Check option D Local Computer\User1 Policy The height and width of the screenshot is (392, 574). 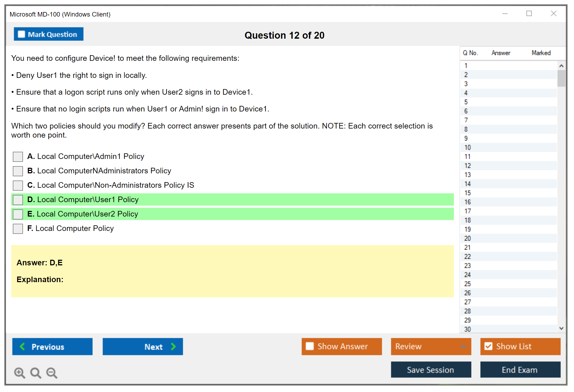[x=18, y=200]
